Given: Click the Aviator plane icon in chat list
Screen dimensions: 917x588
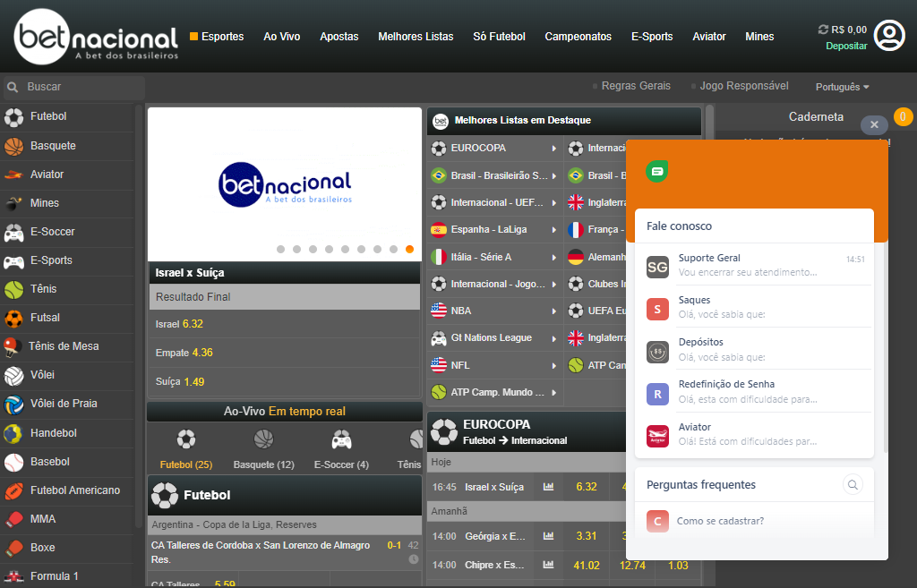Looking at the screenshot, I should tap(657, 435).
